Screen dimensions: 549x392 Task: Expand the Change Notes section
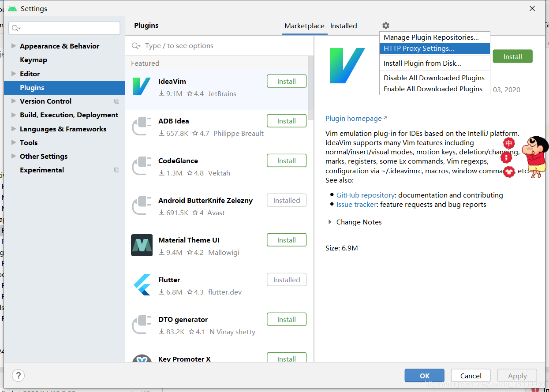coord(330,222)
